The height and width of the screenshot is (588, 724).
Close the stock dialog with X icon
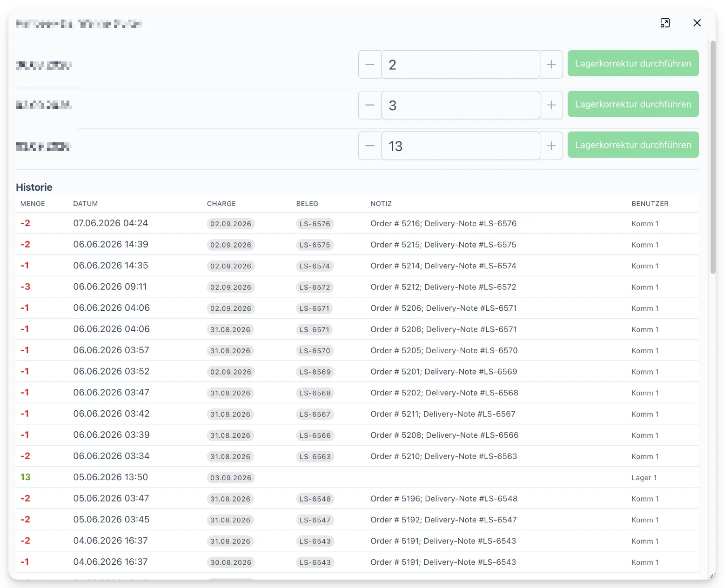tap(697, 23)
